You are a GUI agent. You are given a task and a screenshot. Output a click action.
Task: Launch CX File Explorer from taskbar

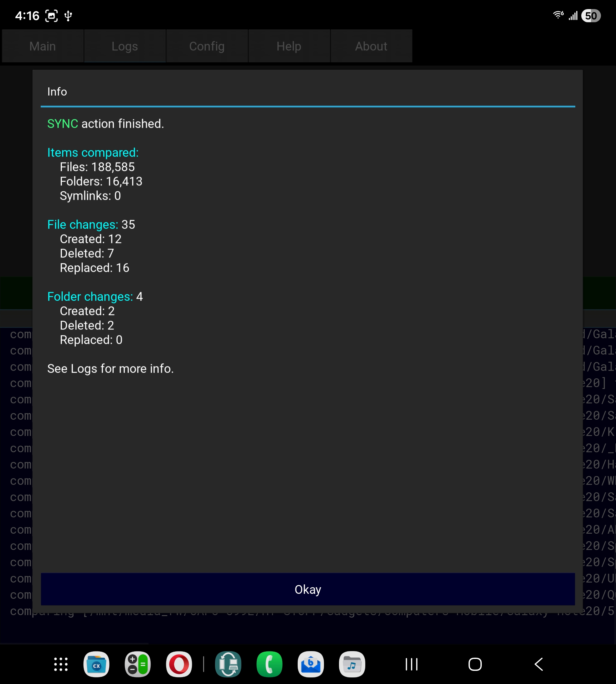click(96, 664)
